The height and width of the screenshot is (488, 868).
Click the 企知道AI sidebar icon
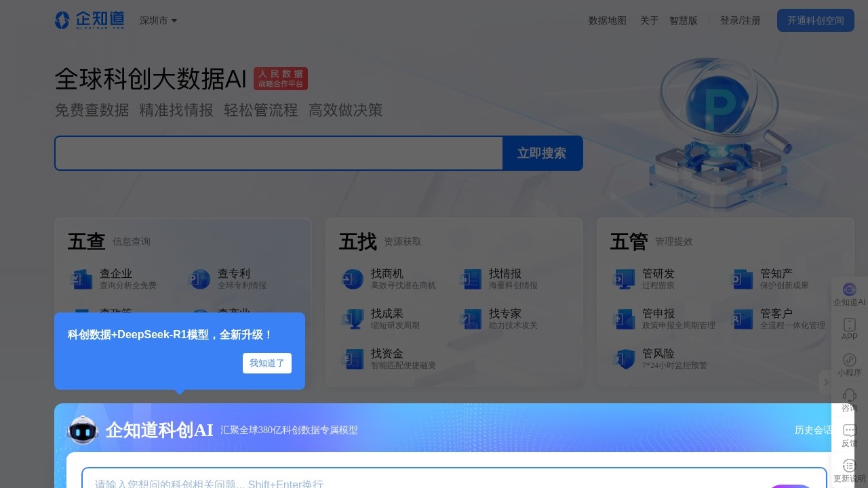[849, 290]
